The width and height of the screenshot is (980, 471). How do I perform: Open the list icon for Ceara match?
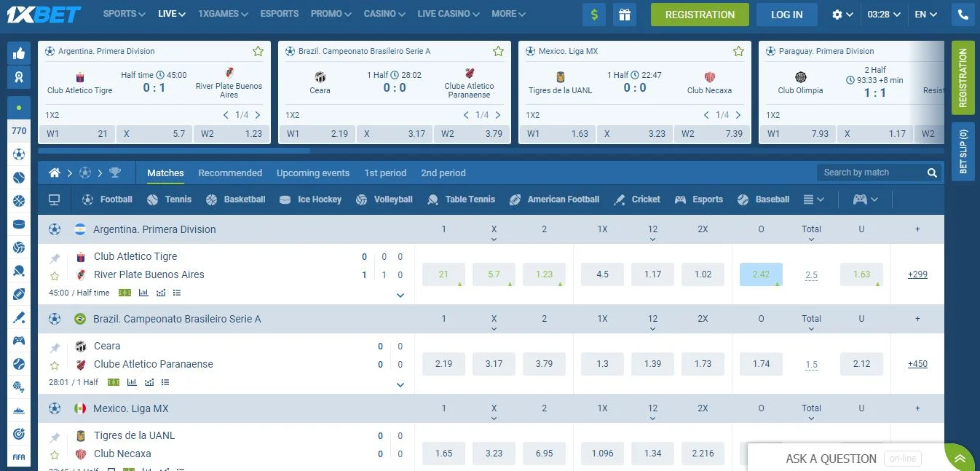point(165,382)
